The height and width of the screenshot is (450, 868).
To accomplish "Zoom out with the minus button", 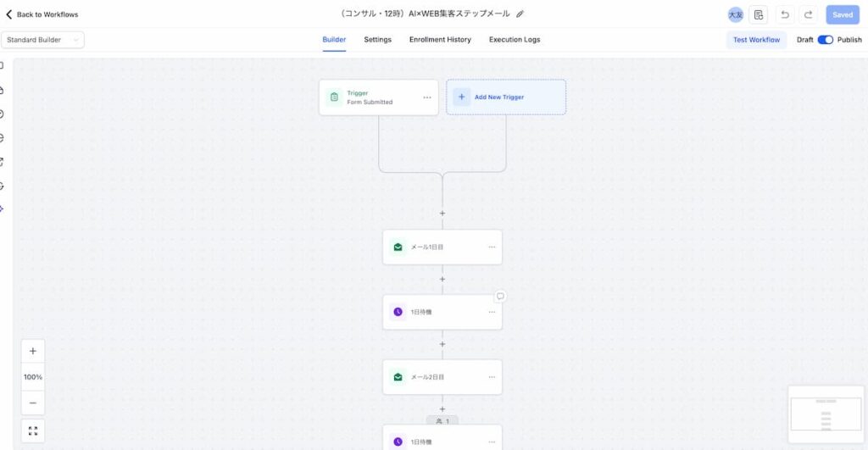I will pos(33,403).
